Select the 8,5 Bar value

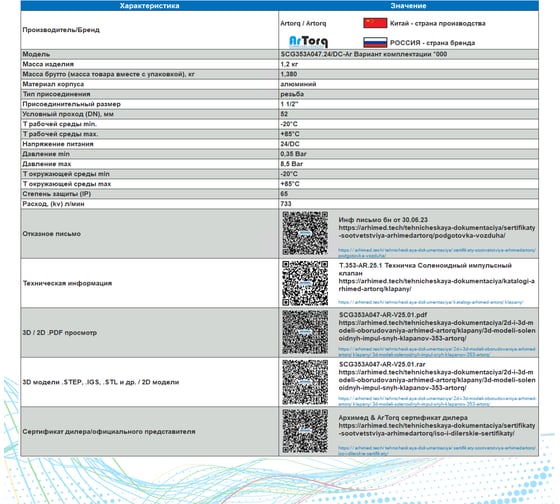point(291,164)
